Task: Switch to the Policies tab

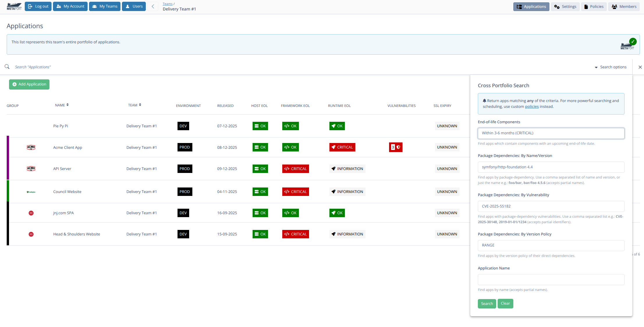Action: pos(594,6)
